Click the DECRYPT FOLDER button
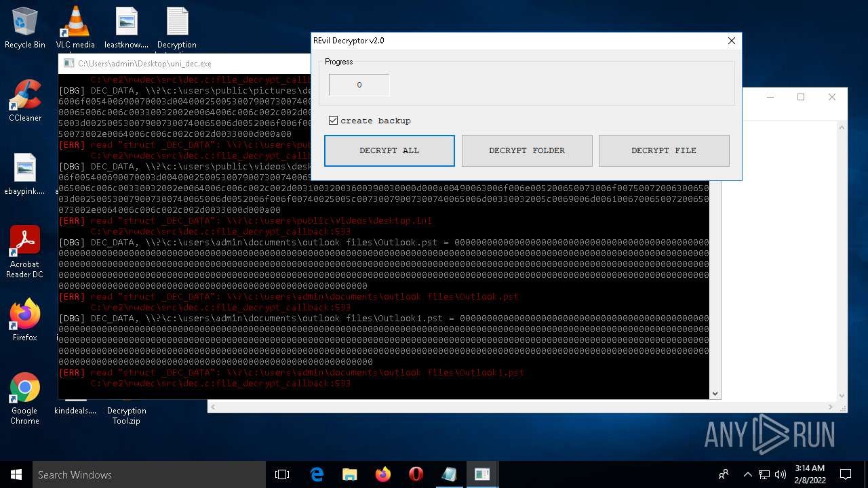The image size is (868, 488). click(527, 150)
